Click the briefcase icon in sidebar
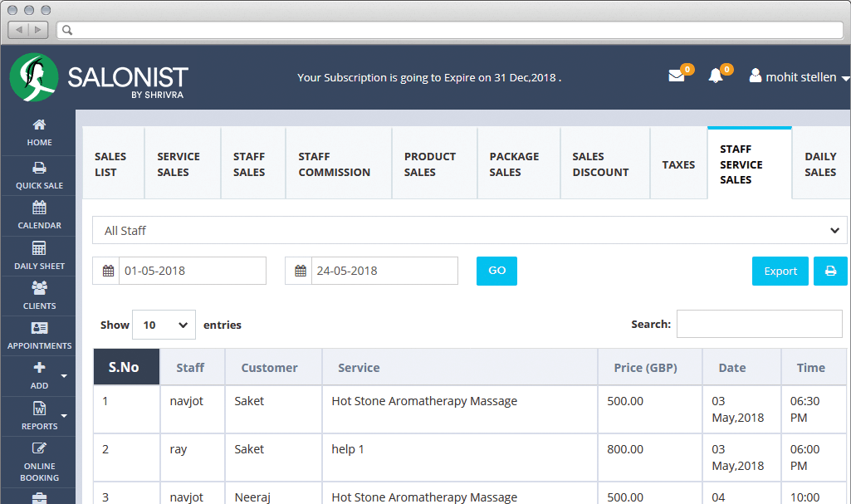The height and width of the screenshot is (504, 851). 39,498
